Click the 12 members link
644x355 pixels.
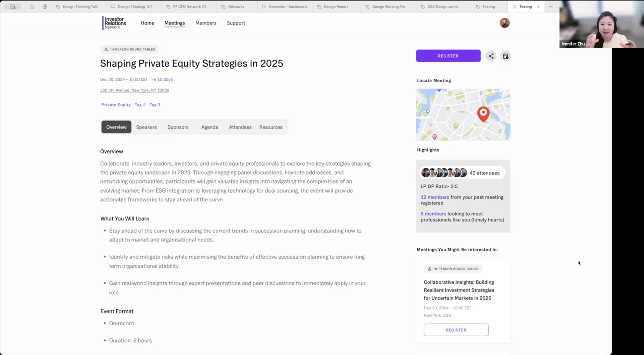pos(434,197)
